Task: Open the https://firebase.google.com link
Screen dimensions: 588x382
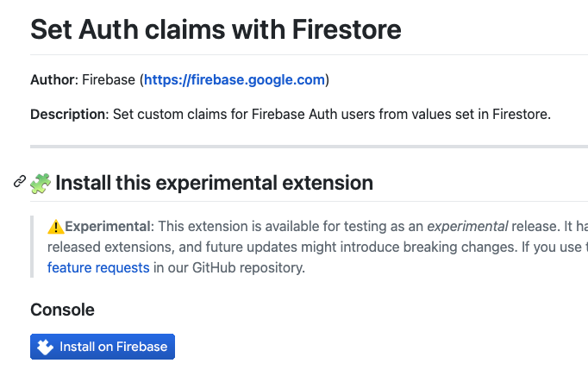Action: (235, 80)
